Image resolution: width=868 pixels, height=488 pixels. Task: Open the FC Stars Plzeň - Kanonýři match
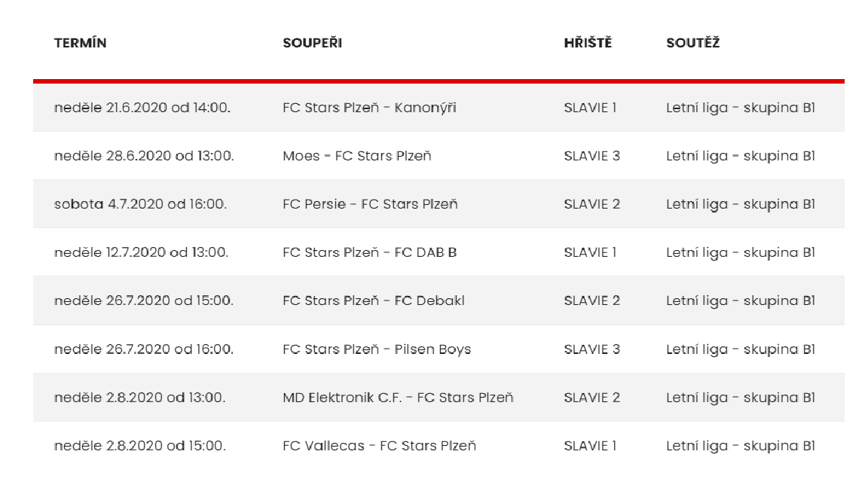[369, 108]
